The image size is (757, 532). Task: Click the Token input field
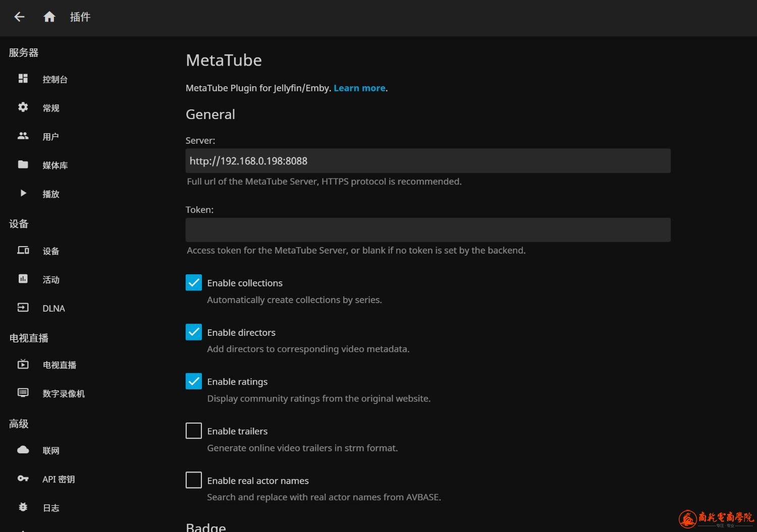428,229
